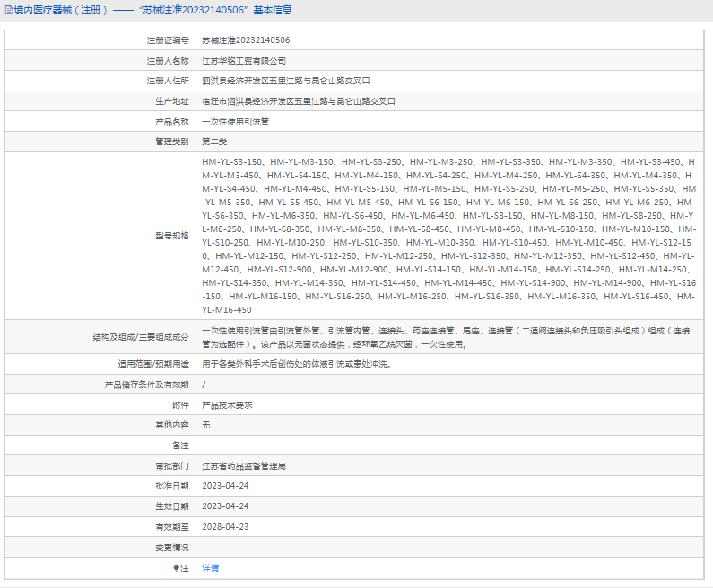713x588 pixels.
Task: Click the 备注 row label
Action: click(180, 445)
